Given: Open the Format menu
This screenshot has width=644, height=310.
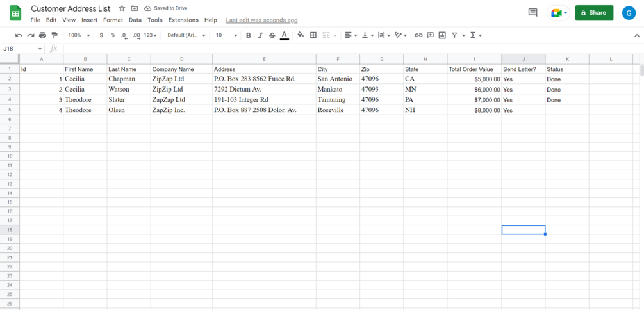Looking at the screenshot, I should click(113, 20).
